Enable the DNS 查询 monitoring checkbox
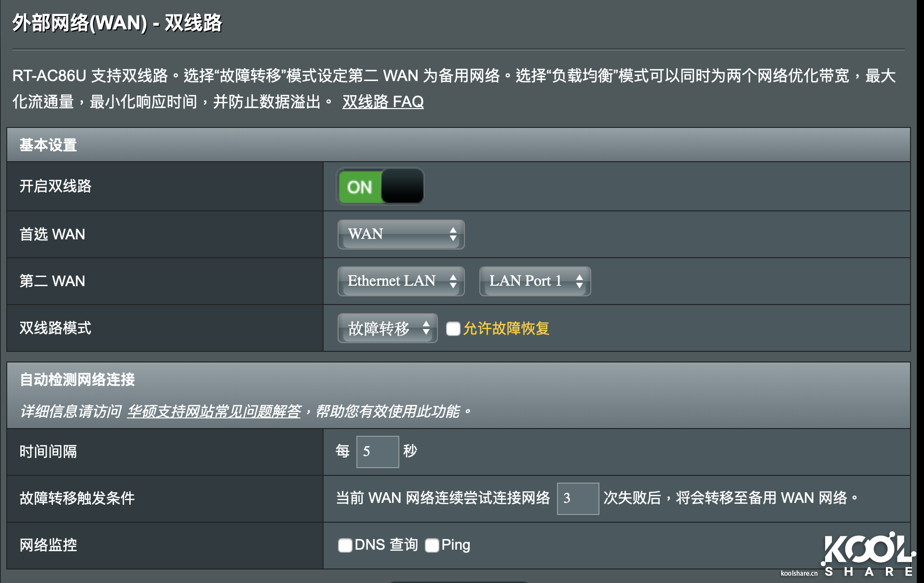The image size is (924, 583). click(345, 545)
